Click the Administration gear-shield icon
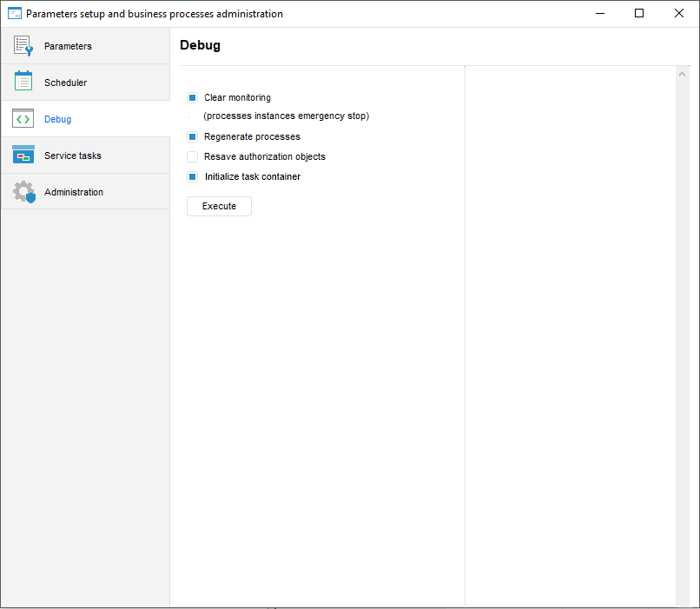The width and height of the screenshot is (700, 609). pos(24,192)
